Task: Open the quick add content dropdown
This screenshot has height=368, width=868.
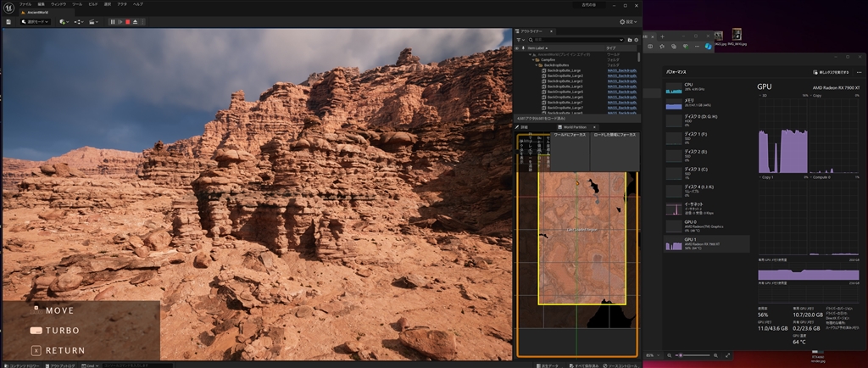Action: (64, 21)
